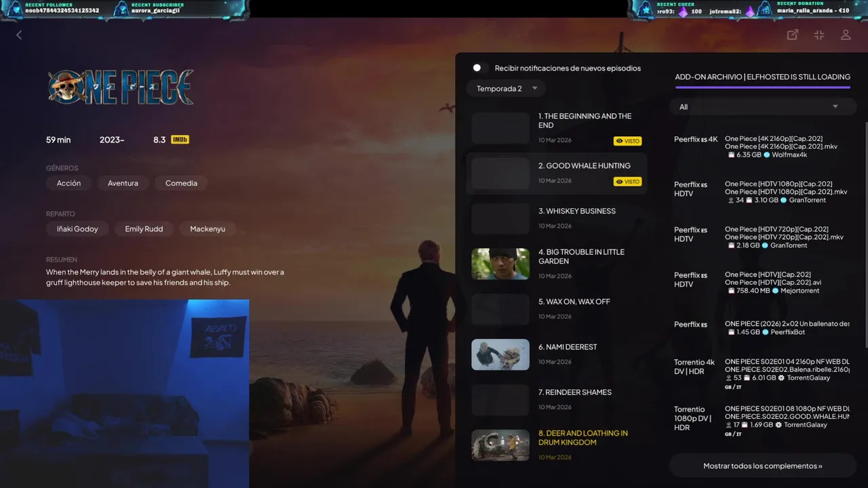This screenshot has height=488, width=868.
Task: Click the 59 min runtime text
Action: coord(58,140)
